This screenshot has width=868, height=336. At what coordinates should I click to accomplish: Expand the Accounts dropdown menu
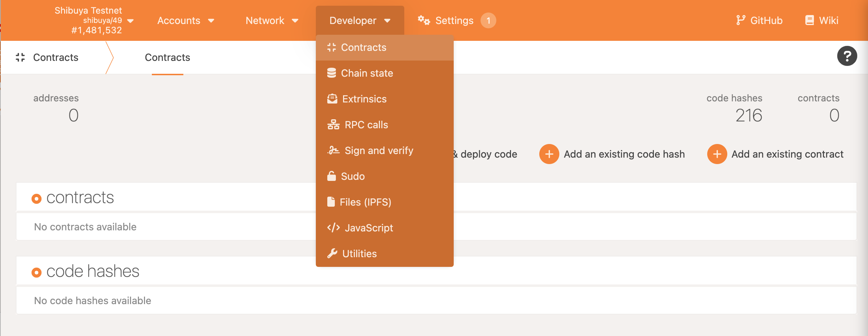click(x=185, y=20)
